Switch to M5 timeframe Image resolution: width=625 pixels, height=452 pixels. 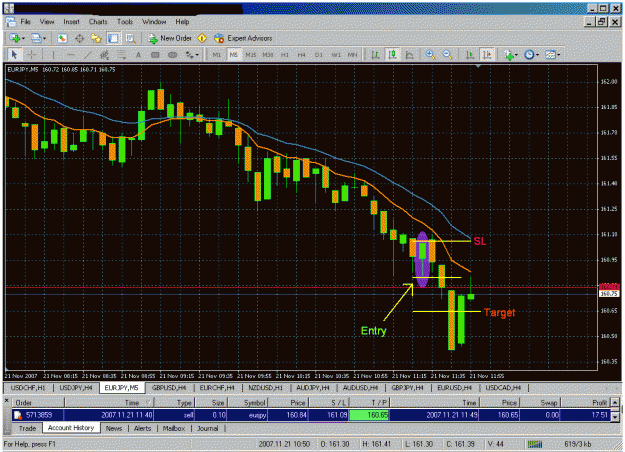[x=234, y=55]
